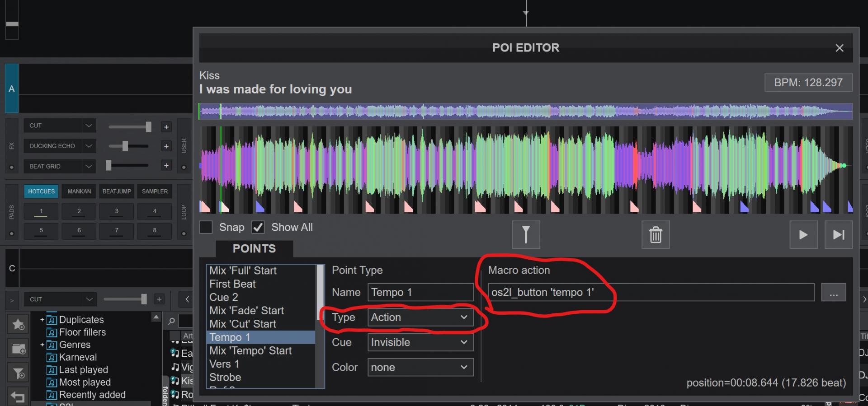The height and width of the screenshot is (406, 868).
Task: Select the HOTCUES pads tab
Action: [x=41, y=191]
